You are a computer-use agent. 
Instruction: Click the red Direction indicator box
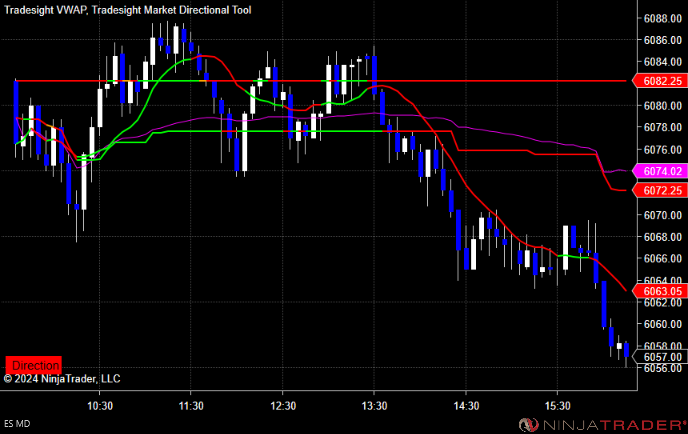point(33,365)
